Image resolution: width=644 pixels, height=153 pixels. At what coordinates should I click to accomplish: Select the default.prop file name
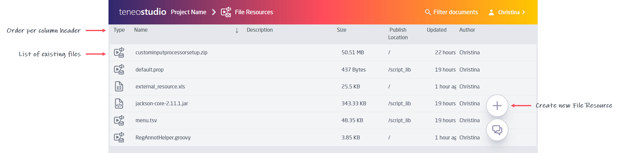click(x=149, y=70)
